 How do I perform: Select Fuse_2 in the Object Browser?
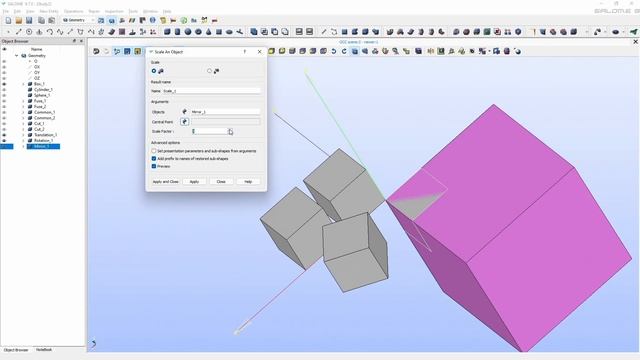click(x=40, y=107)
